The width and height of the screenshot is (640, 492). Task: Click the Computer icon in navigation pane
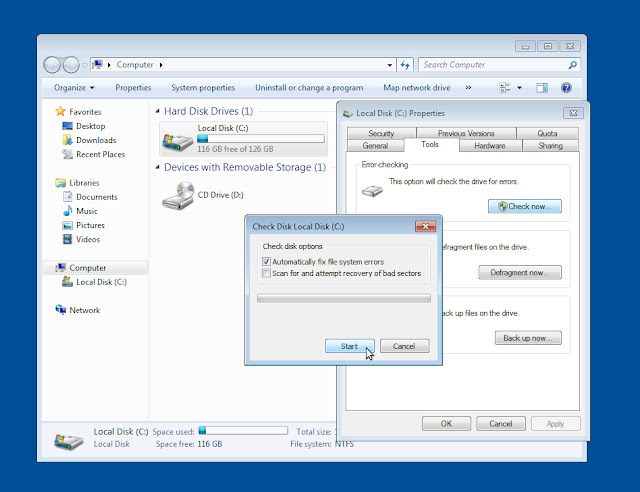point(60,267)
